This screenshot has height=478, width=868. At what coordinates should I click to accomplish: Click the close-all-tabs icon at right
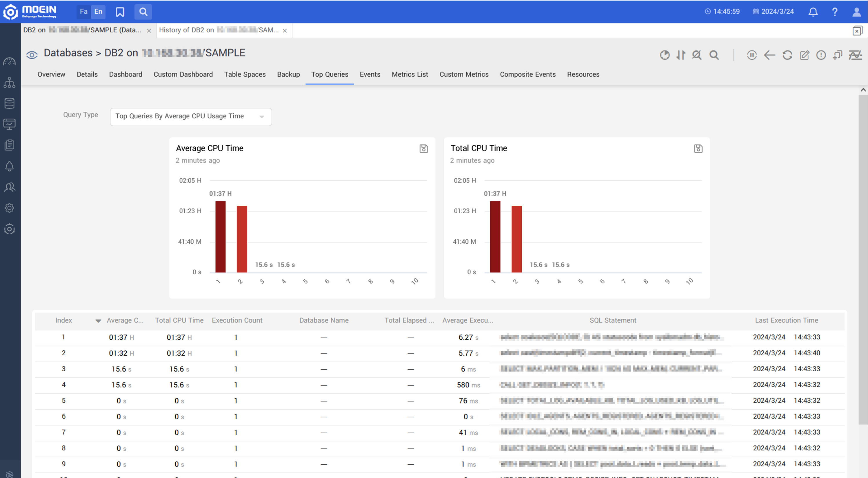click(857, 31)
